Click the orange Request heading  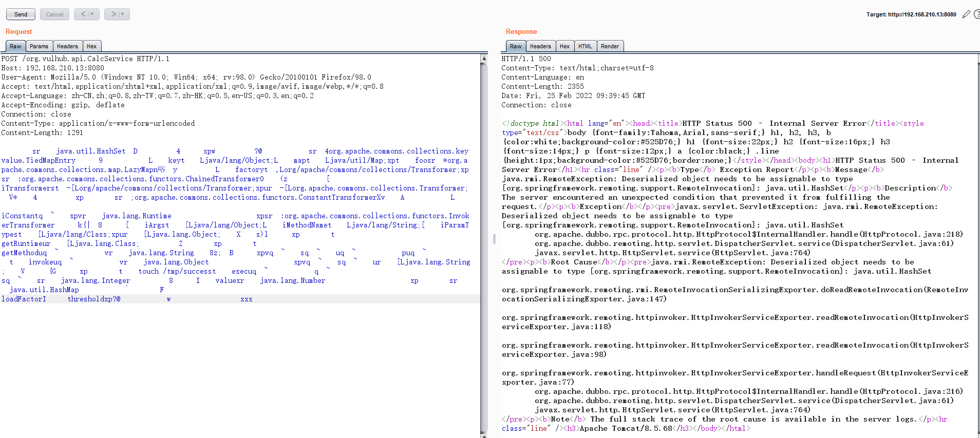18,31
